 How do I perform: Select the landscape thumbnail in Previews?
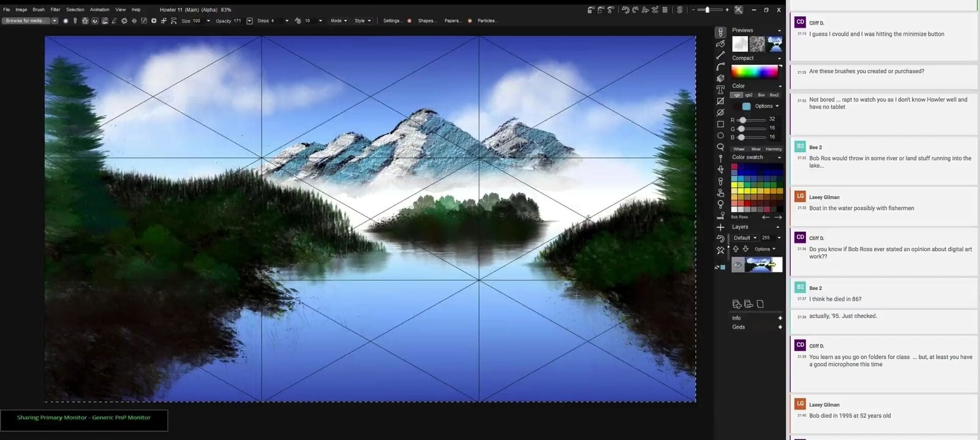coord(775,44)
